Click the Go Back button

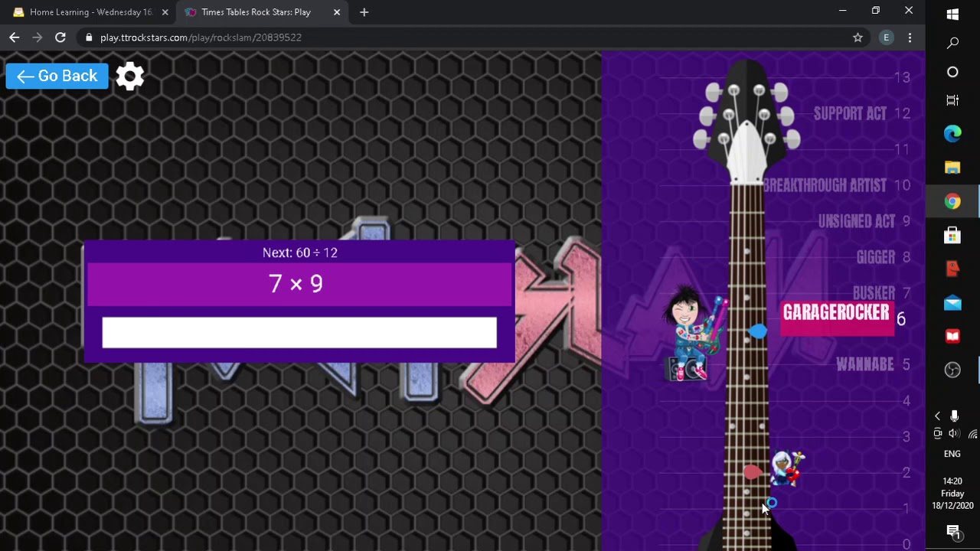pos(57,76)
